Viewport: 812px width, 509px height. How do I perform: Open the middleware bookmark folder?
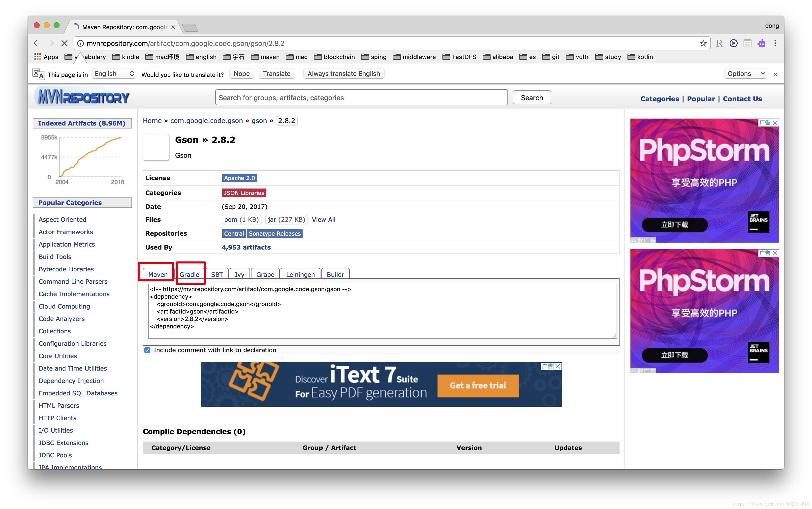414,57
